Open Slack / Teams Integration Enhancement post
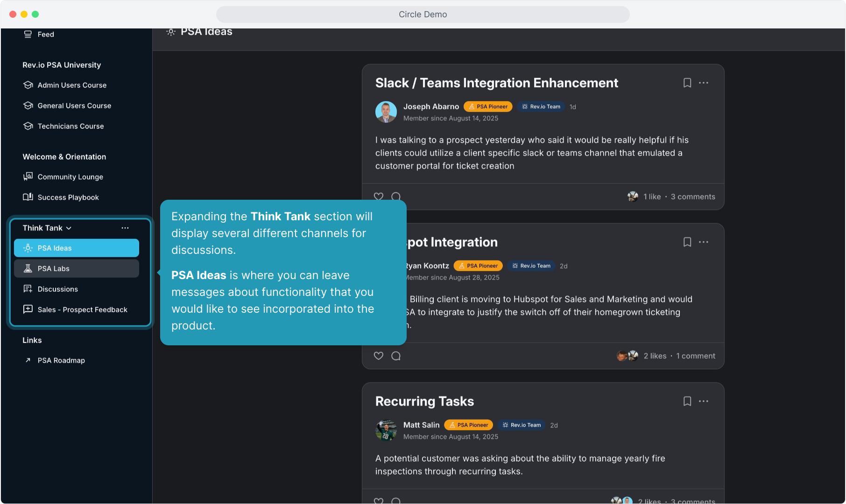This screenshot has height=504, width=846. (x=497, y=83)
